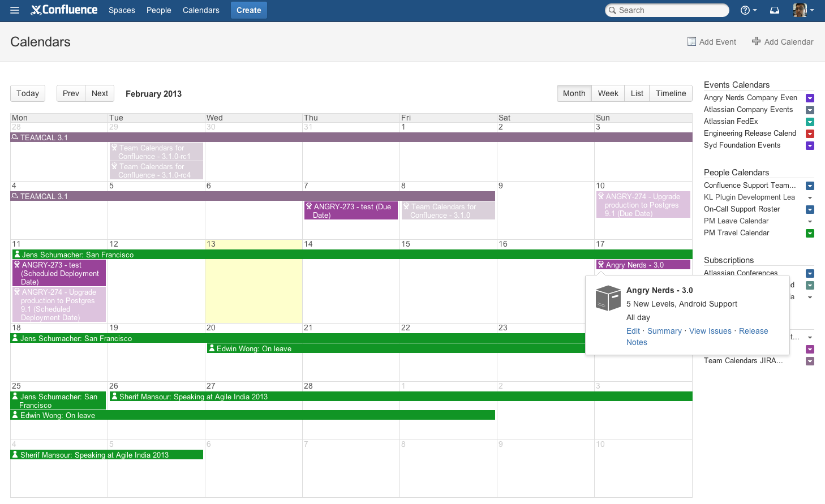Open People menu

point(158,10)
